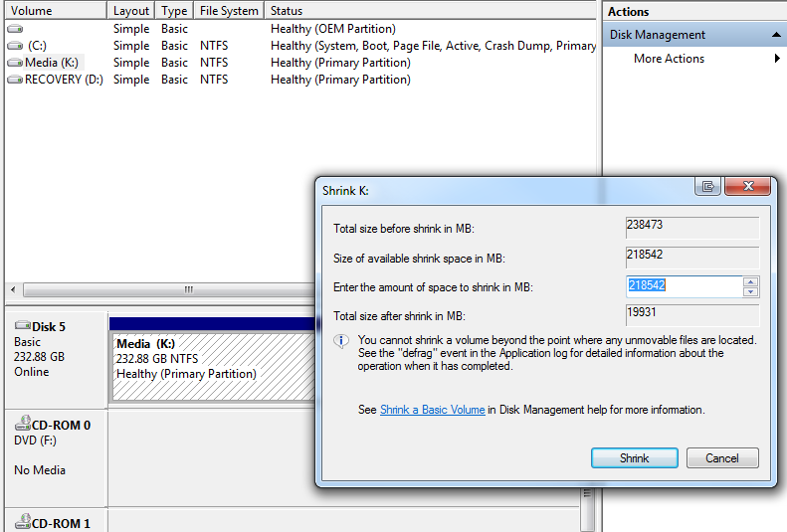
Task: Select the unnamed OEM partition drive icon
Action: click(x=15, y=29)
